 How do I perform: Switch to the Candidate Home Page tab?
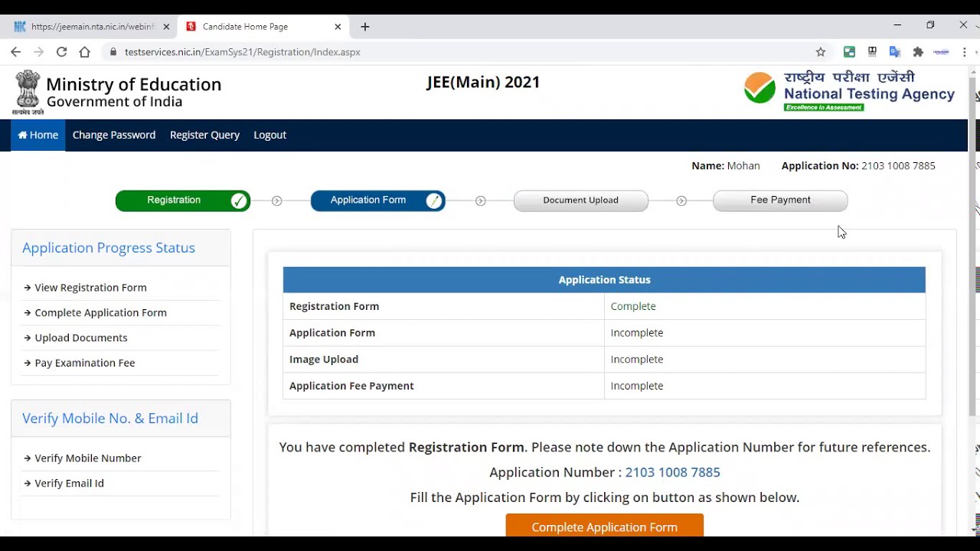[x=262, y=27]
